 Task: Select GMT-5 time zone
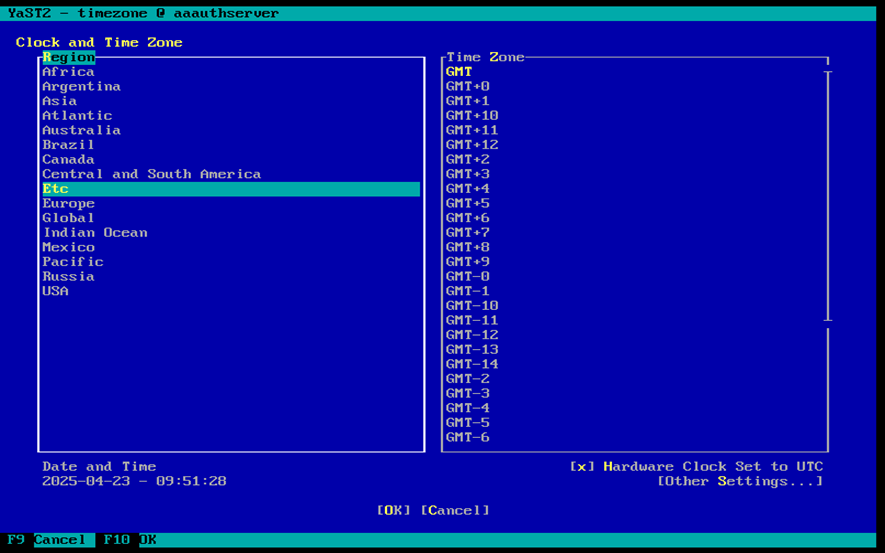click(468, 423)
